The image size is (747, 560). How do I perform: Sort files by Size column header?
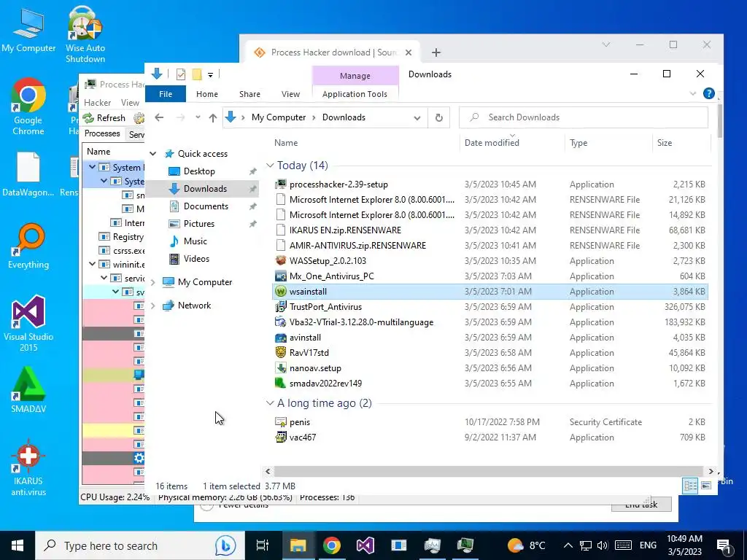click(664, 143)
